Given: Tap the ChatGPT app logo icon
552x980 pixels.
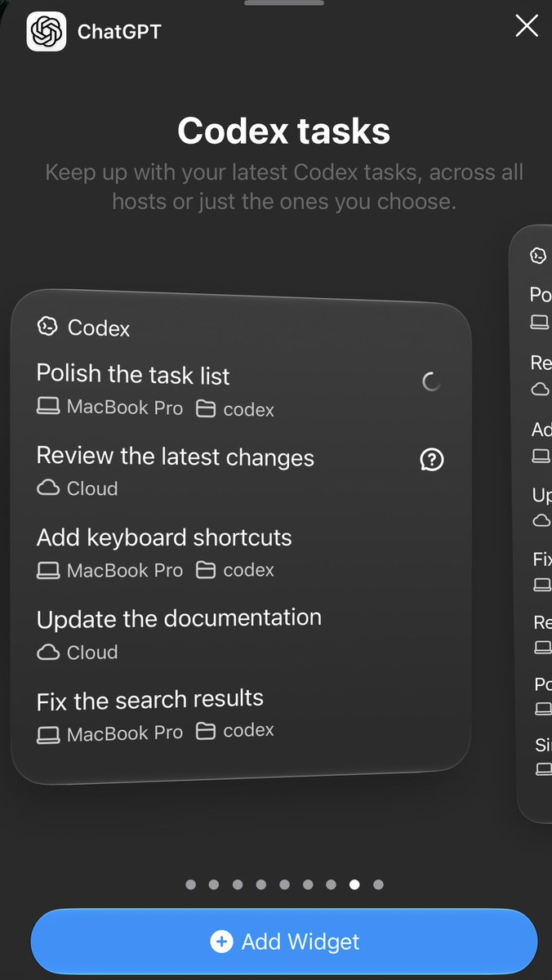Looking at the screenshot, I should (47, 31).
